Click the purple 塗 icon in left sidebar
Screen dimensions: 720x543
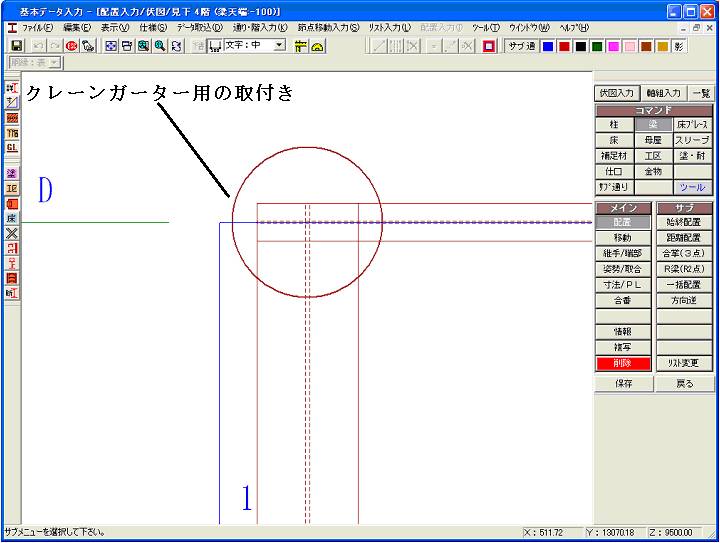tap(12, 174)
